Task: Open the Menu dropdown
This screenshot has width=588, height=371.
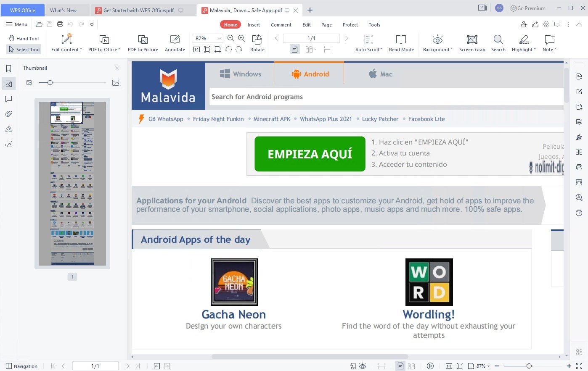Action: tap(17, 24)
